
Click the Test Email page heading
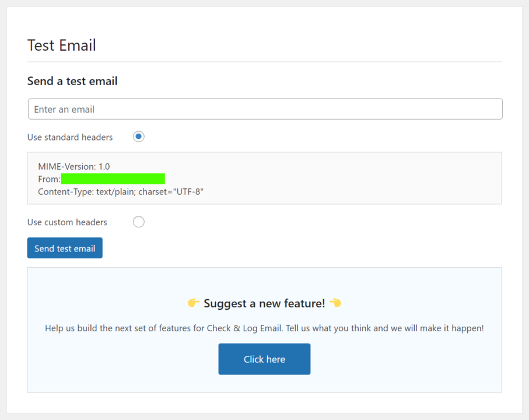click(61, 45)
